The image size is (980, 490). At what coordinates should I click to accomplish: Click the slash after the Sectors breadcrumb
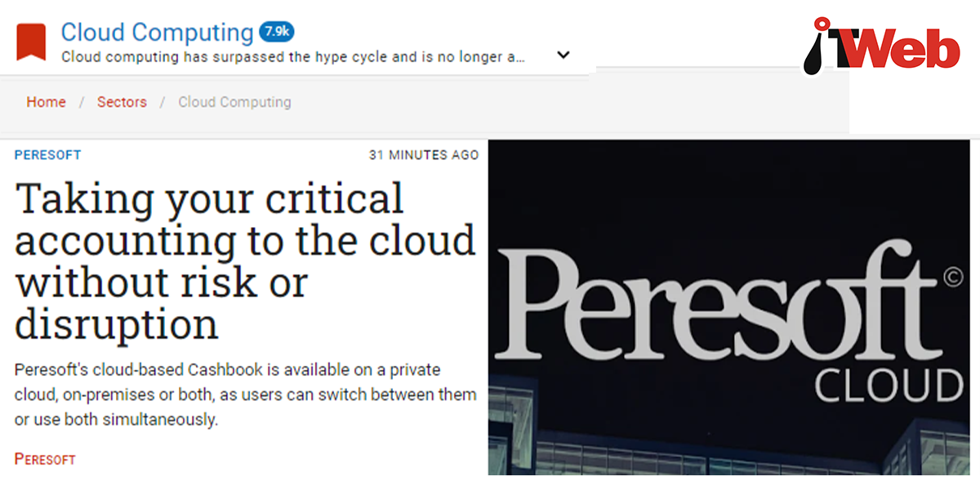tap(163, 102)
